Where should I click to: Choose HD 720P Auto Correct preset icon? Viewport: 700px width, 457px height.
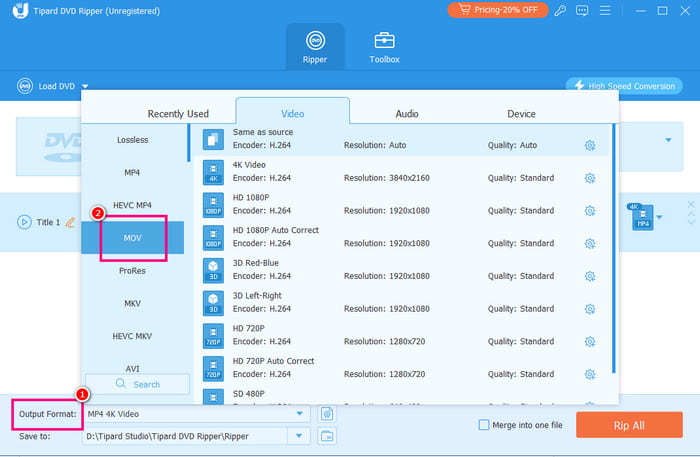[213, 368]
